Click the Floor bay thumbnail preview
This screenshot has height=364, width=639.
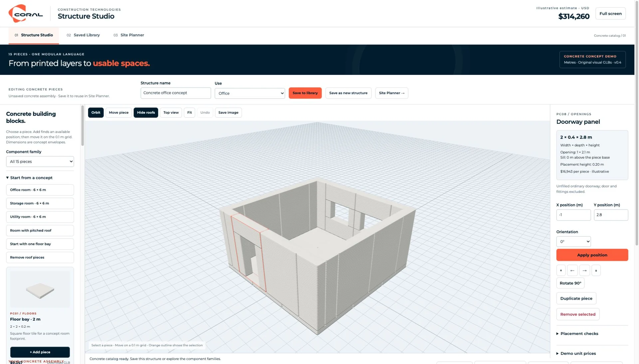(40, 289)
